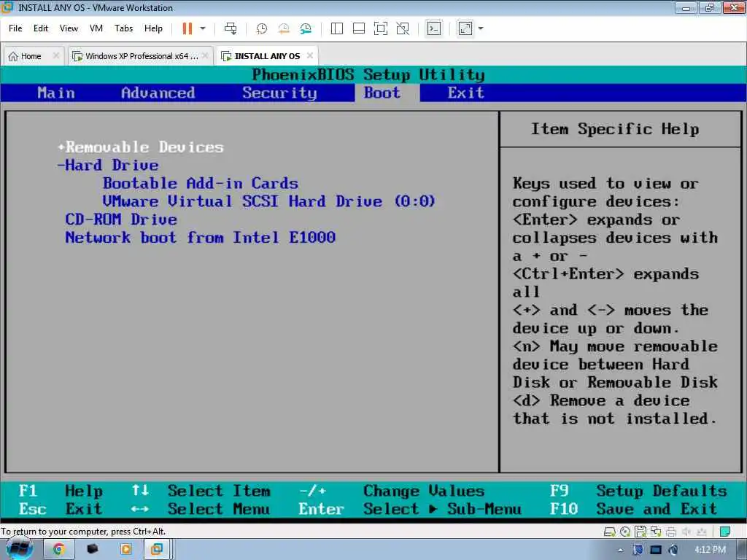This screenshot has width=747, height=560.
Task: Click F1 Help in the footer
Action: pyautogui.click(x=61, y=491)
